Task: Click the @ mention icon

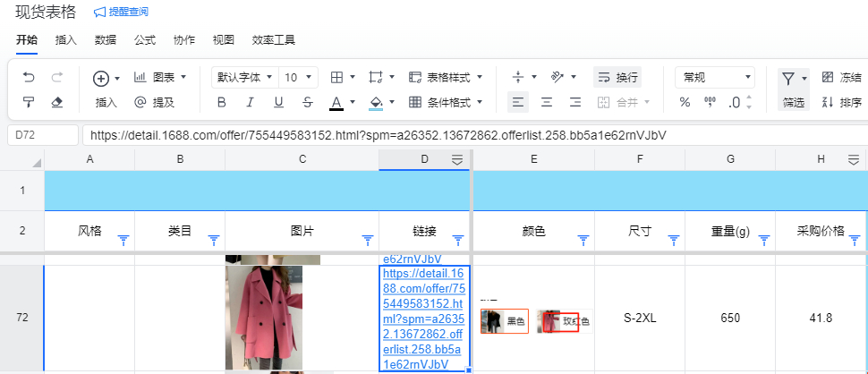Action: [140, 102]
